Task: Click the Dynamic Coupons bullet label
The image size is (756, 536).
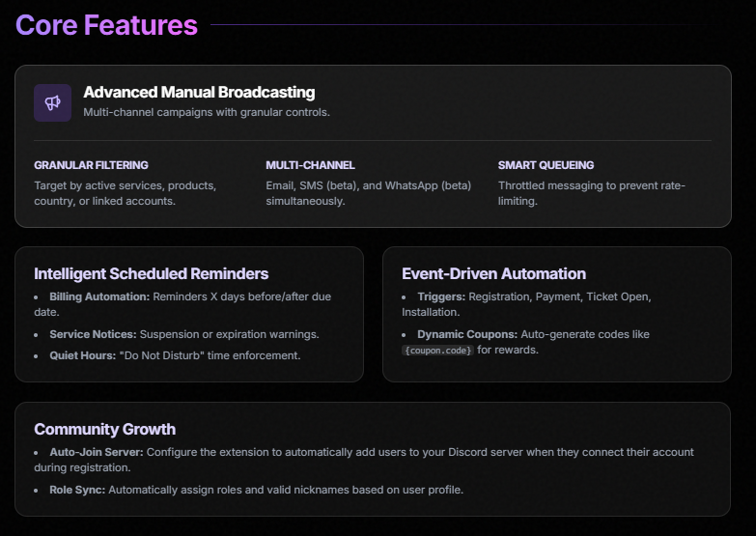Action: pos(467,334)
